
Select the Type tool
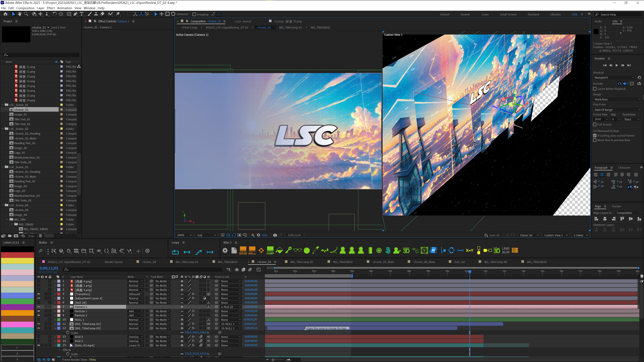pos(82,14)
